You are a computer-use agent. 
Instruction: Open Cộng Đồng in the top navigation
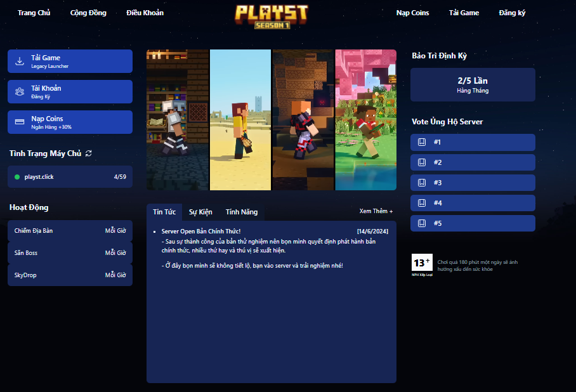pos(88,13)
